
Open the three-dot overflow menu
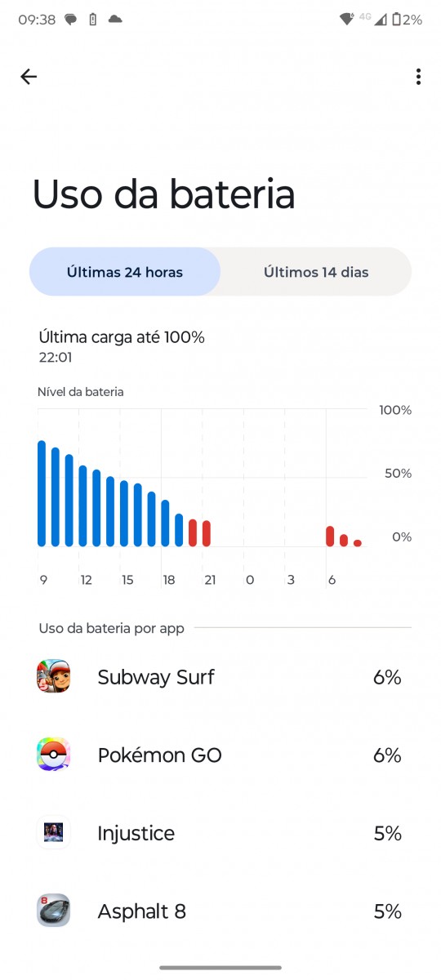click(x=418, y=77)
